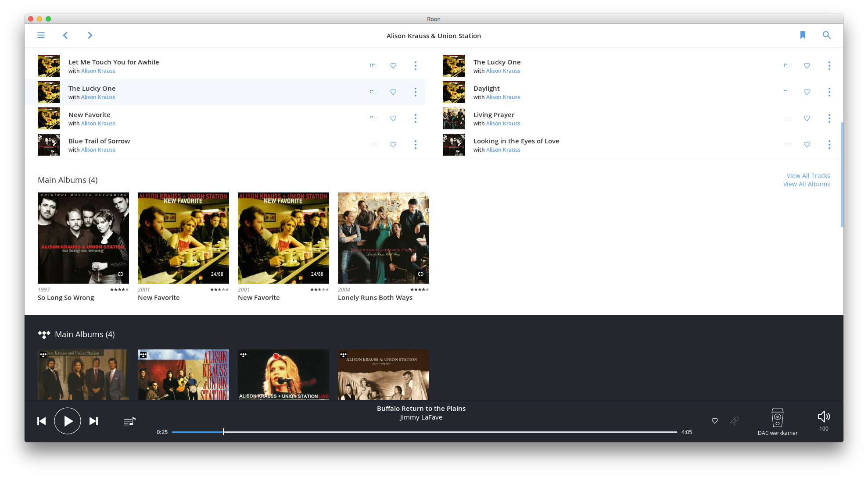Open the hamburger navigation menu
Image resolution: width=868 pixels, height=477 pixels.
(41, 35)
